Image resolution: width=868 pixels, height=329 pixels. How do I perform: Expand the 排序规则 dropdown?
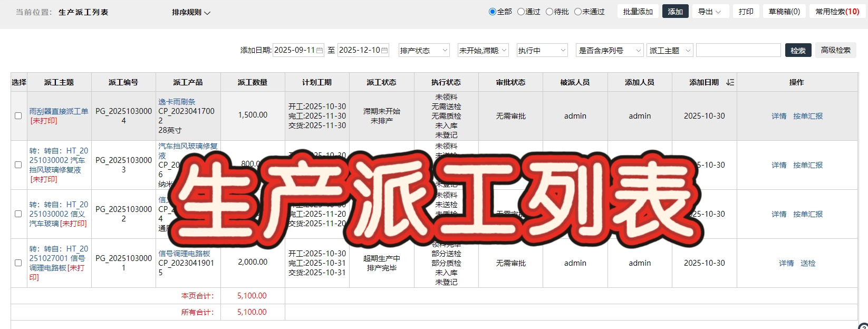(191, 12)
